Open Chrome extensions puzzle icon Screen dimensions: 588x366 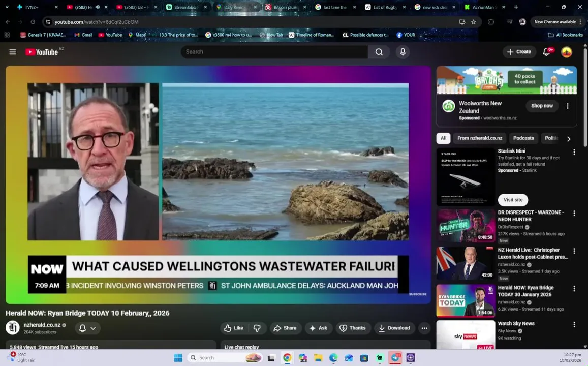coord(491,22)
